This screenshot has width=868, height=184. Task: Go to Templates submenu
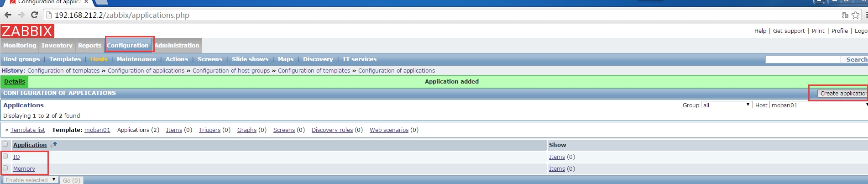65,59
